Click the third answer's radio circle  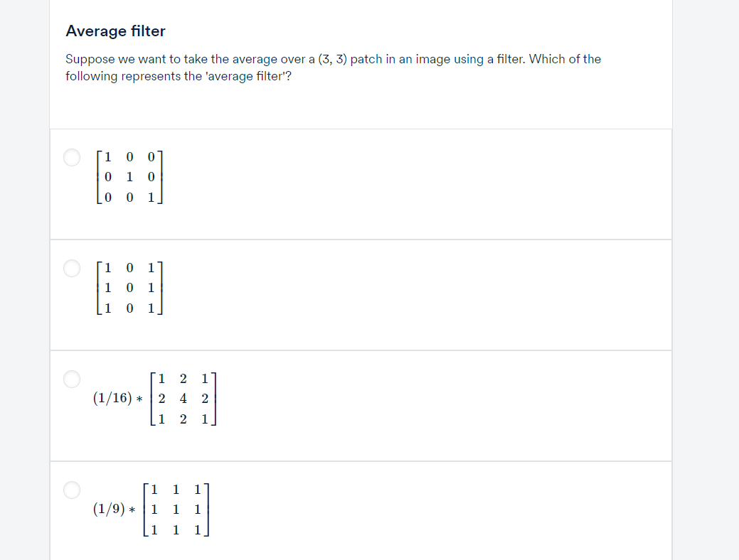click(x=72, y=379)
